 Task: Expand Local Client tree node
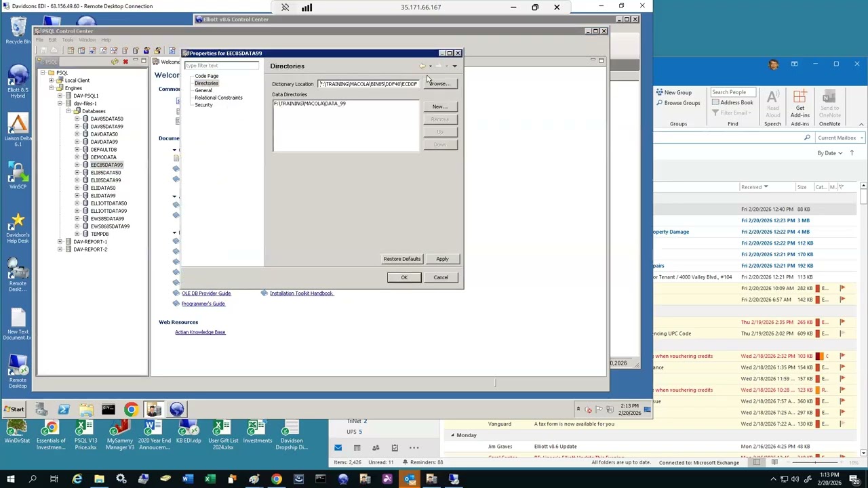[x=51, y=81]
